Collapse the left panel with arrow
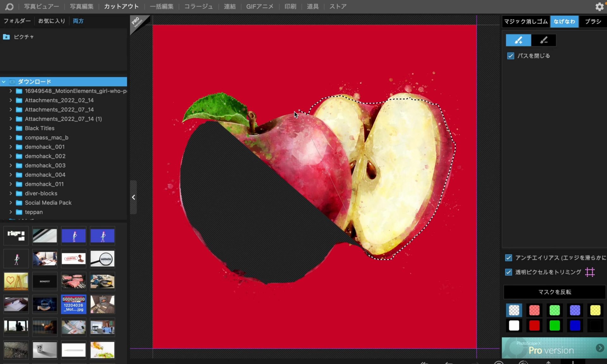This screenshot has width=607, height=364. click(x=133, y=197)
